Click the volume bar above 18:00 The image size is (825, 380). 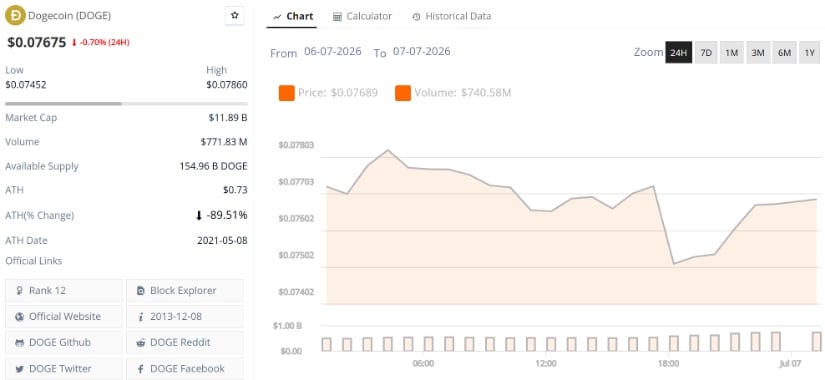(673, 344)
